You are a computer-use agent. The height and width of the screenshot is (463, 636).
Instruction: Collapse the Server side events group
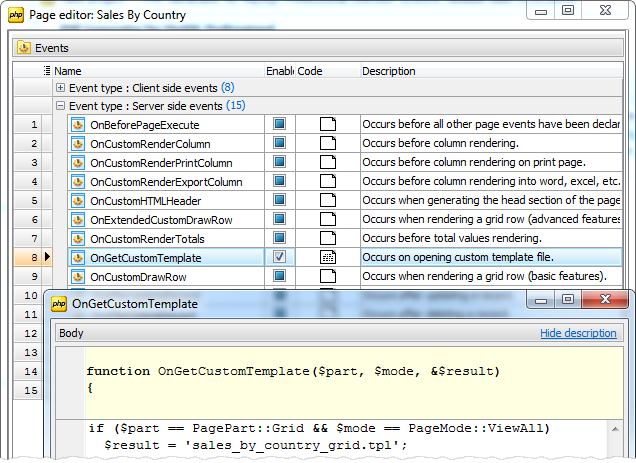pos(61,106)
